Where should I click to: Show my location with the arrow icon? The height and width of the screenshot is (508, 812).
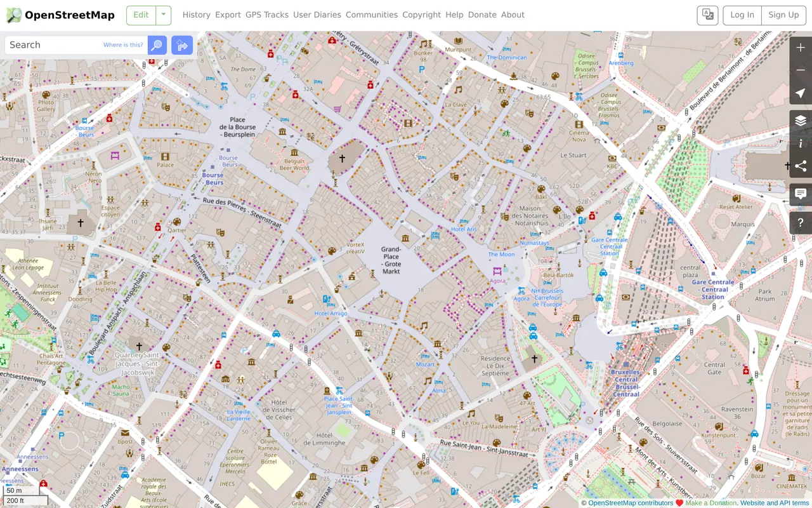pyautogui.click(x=801, y=93)
